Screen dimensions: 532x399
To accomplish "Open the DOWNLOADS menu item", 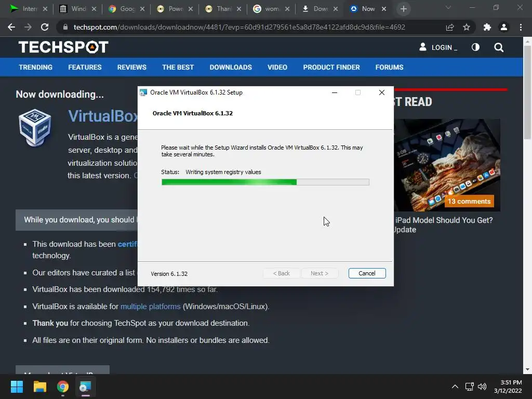I will coord(231,67).
